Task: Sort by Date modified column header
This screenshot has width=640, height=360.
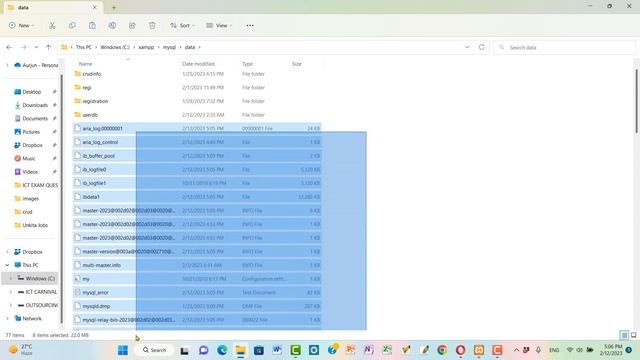Action: tap(198, 64)
